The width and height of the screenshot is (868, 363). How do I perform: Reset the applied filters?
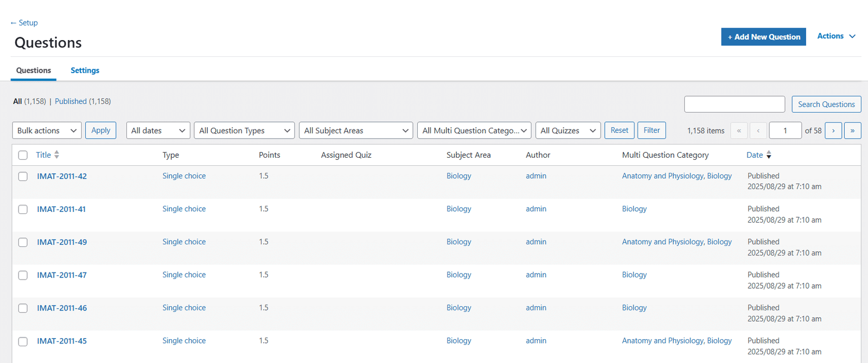click(619, 131)
